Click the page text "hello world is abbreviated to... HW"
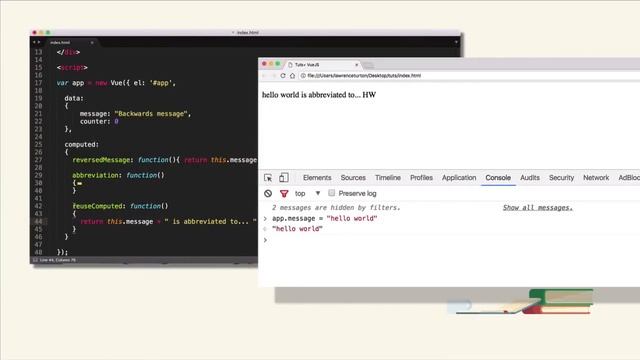Viewport: 640px width, 360px height. coord(319,95)
